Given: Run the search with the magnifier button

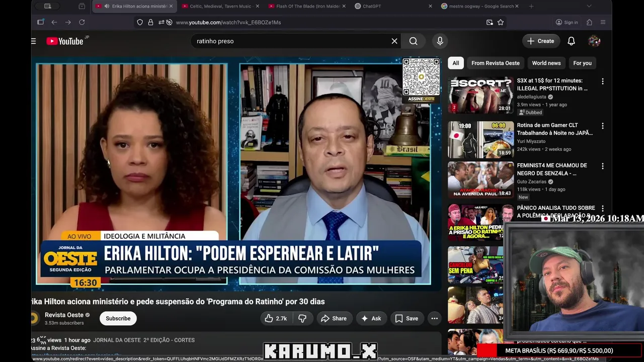Looking at the screenshot, I should click(x=413, y=41).
